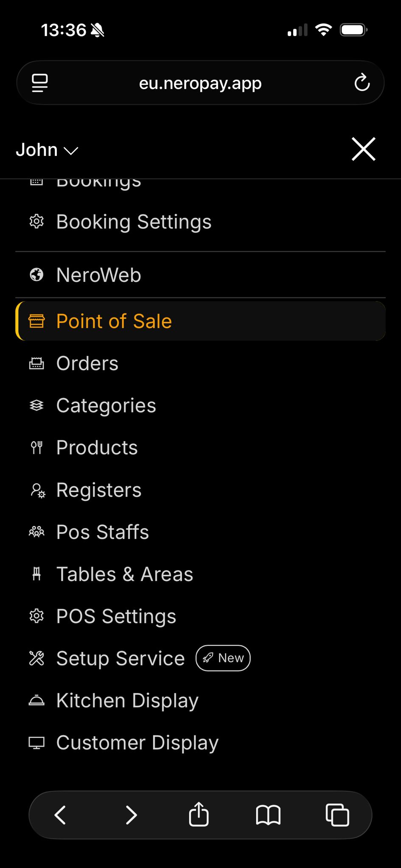Screen dimensions: 401x868
Task: Go forward using the browser arrow
Action: point(131,815)
